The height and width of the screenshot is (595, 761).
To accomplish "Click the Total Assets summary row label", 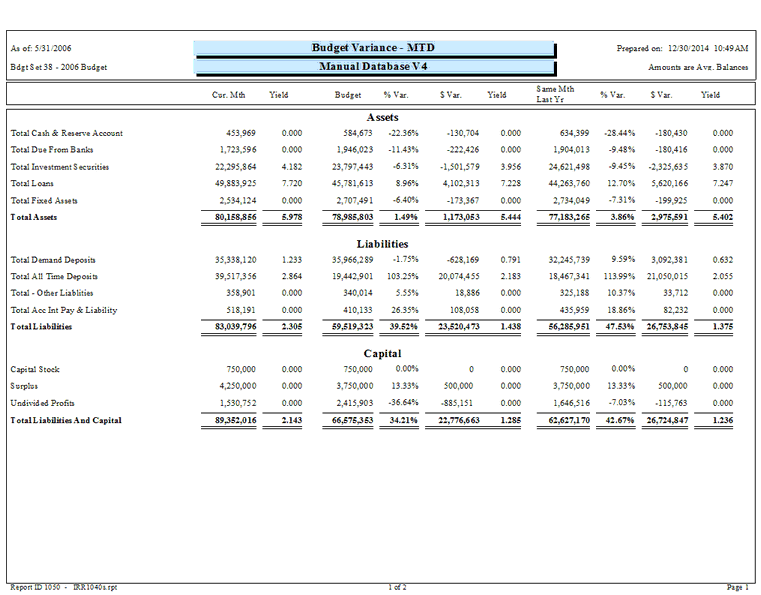I will click(34, 216).
